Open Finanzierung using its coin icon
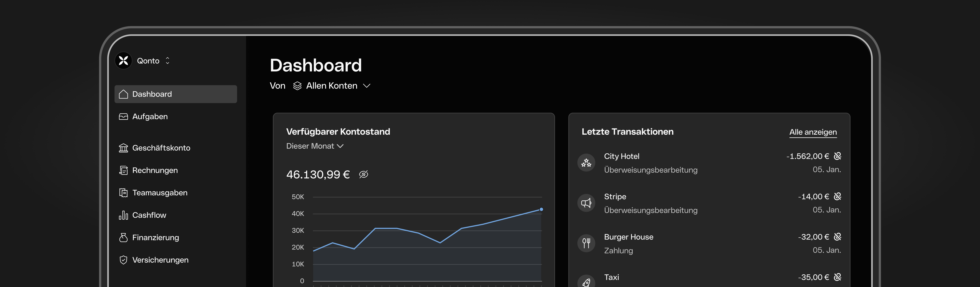The height and width of the screenshot is (287, 980). (x=124, y=237)
